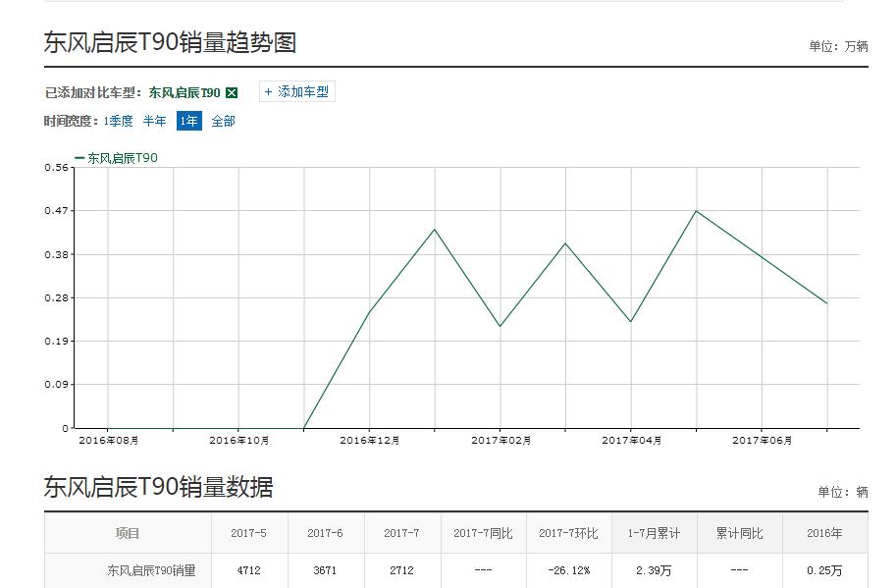Open the +添加车型 add-vehicle button
Viewport: 896px width, 588px height.
[295, 91]
